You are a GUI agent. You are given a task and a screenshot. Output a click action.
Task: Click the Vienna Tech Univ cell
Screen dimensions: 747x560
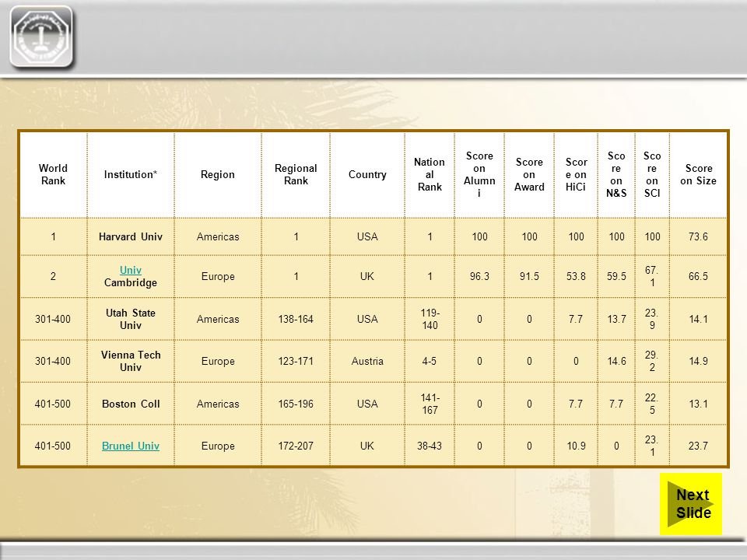pos(131,361)
